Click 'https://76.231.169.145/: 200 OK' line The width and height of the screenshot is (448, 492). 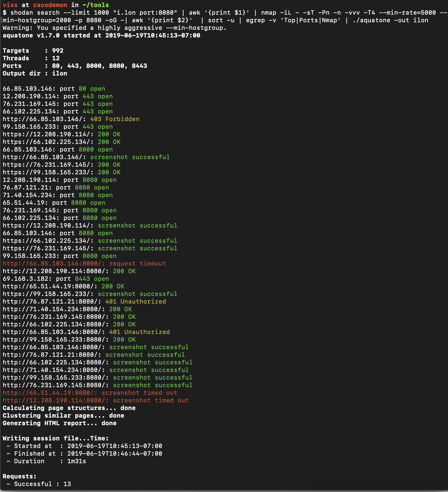62,165
